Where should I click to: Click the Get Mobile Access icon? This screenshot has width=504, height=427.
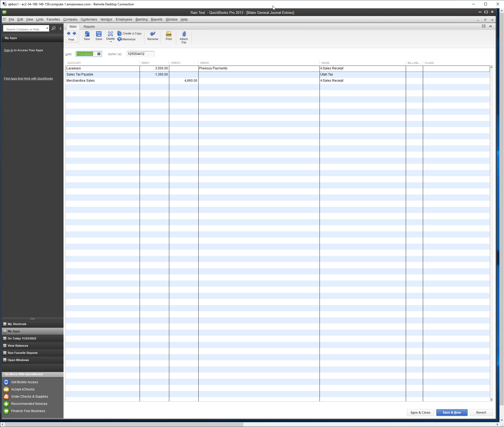click(x=6, y=382)
